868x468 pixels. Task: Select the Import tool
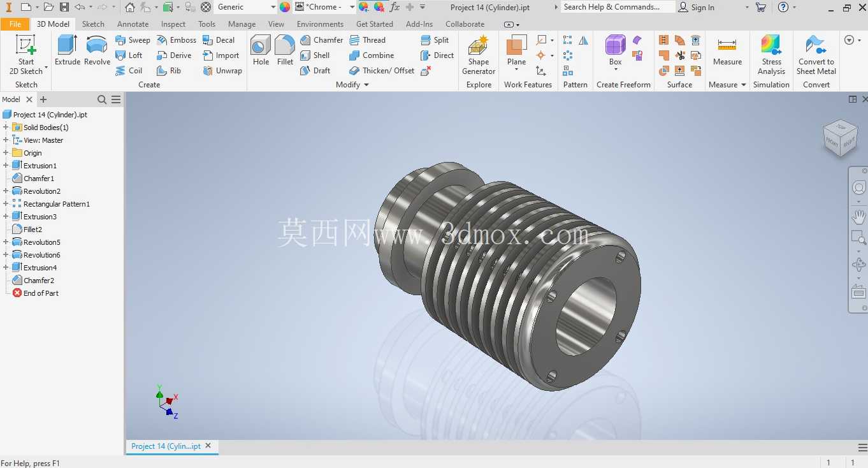tap(221, 55)
